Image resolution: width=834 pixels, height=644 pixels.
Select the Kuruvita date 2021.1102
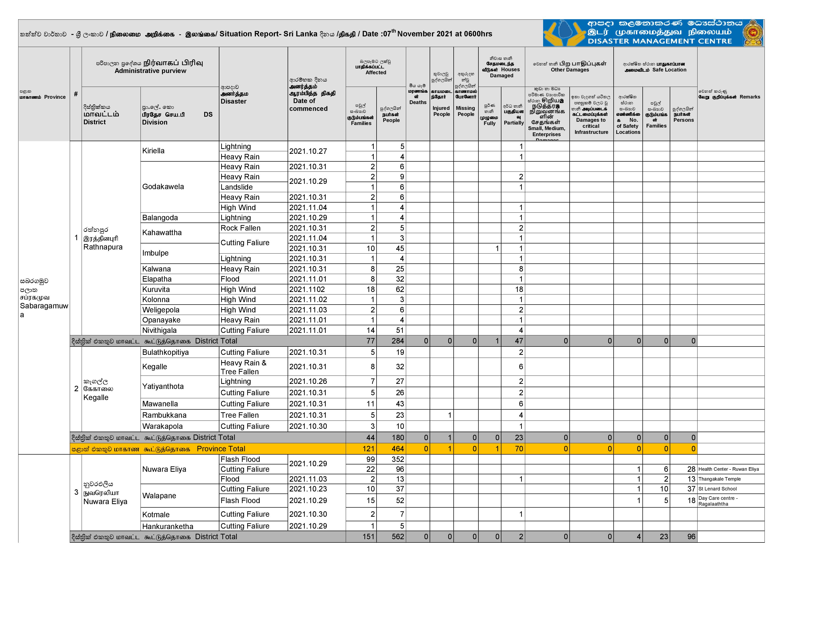[317, 290]
